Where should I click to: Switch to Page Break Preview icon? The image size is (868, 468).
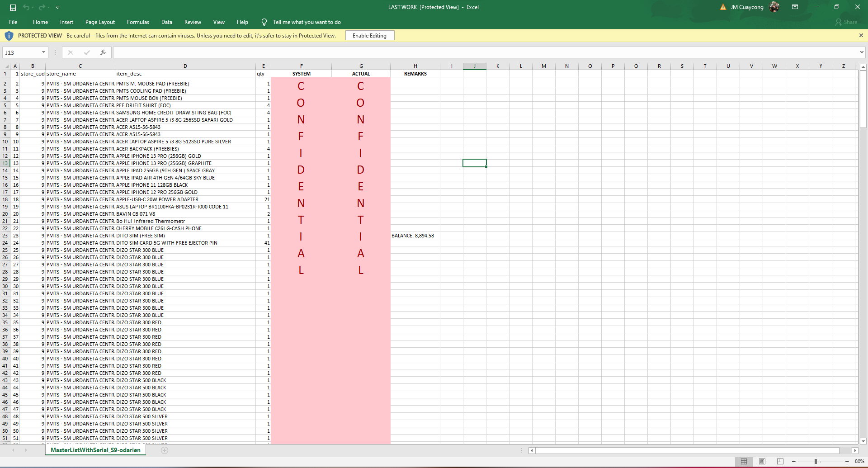(x=780, y=461)
